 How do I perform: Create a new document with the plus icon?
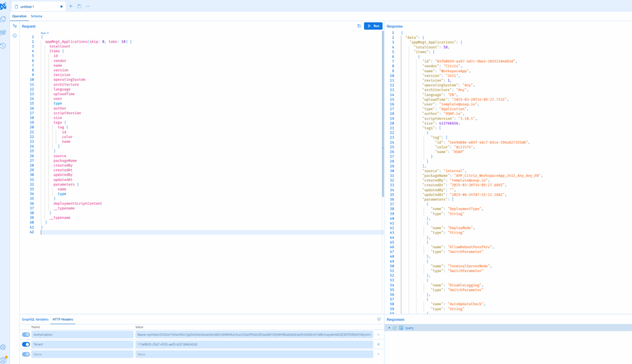click(71, 6)
